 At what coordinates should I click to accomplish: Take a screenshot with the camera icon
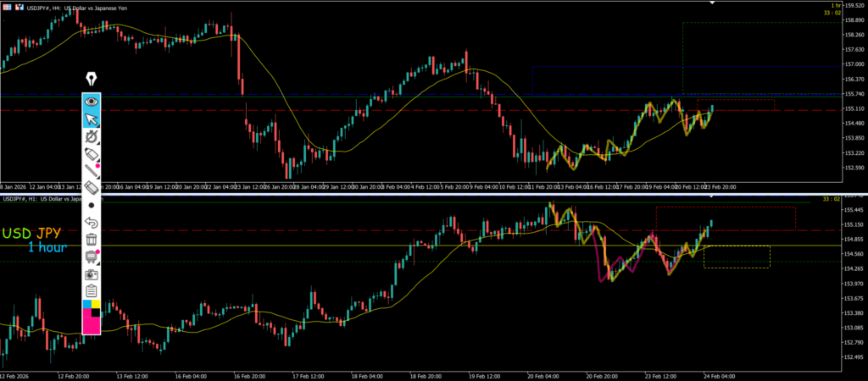(x=92, y=274)
